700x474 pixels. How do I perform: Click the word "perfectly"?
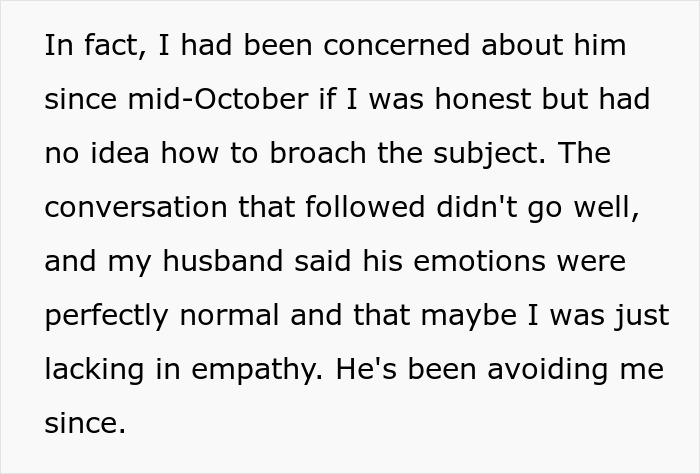[106, 317]
